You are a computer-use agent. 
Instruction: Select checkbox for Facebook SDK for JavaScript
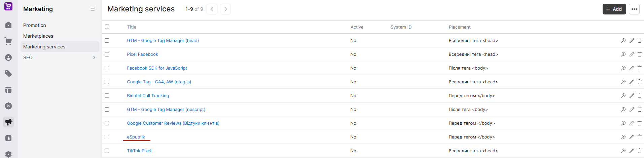point(107,68)
